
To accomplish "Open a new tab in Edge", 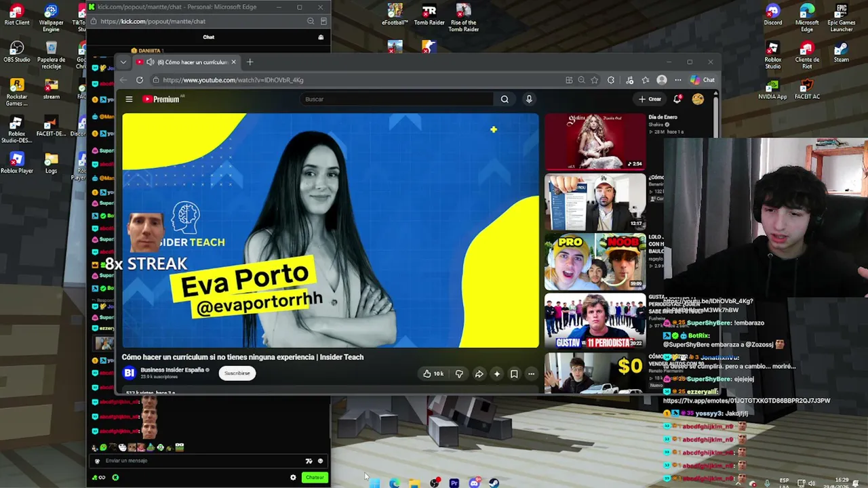I will (250, 62).
